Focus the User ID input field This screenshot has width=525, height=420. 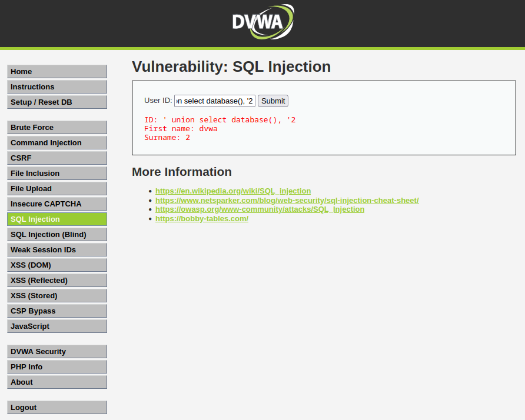click(215, 101)
